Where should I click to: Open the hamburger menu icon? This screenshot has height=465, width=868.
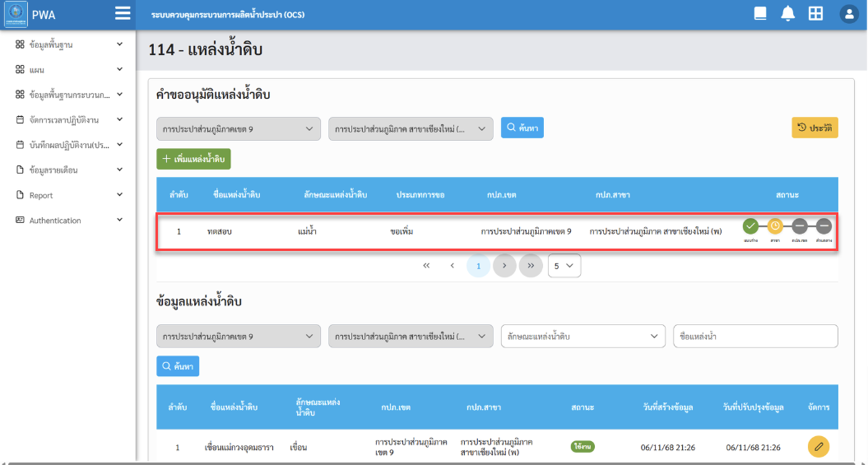coord(123,13)
